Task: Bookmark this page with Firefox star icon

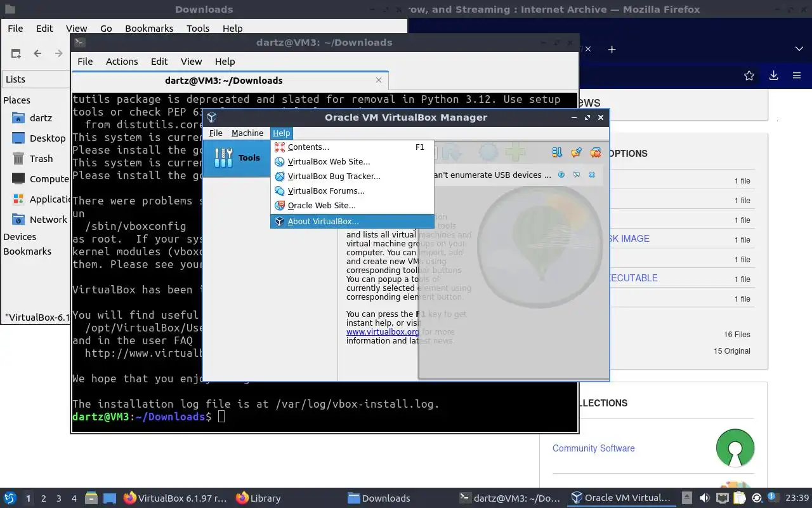Action: point(749,76)
